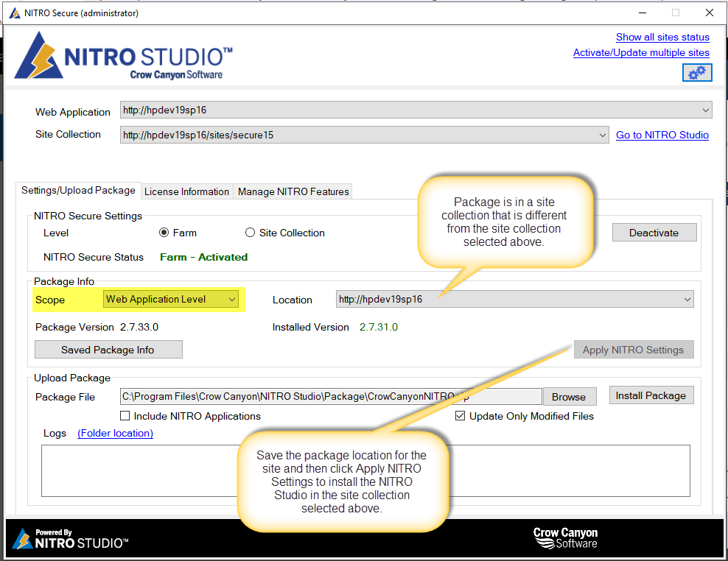
Task: Click the Farm - Activated status text
Action: (204, 257)
